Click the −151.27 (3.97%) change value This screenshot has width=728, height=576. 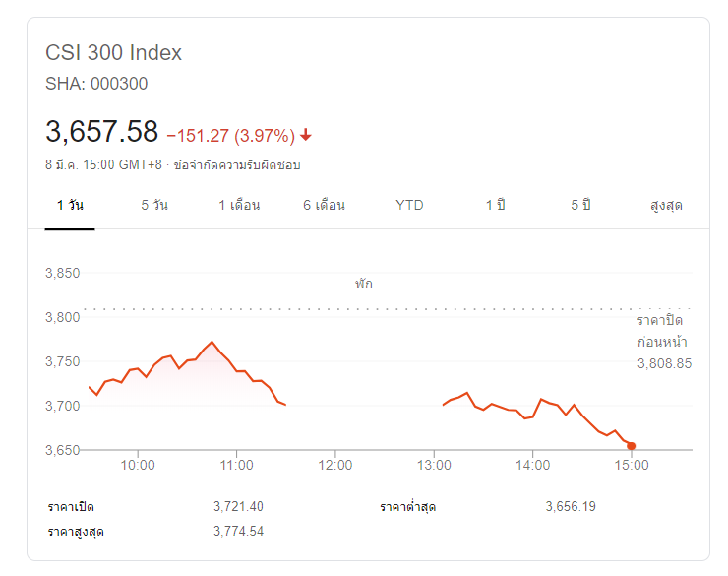click(230, 135)
